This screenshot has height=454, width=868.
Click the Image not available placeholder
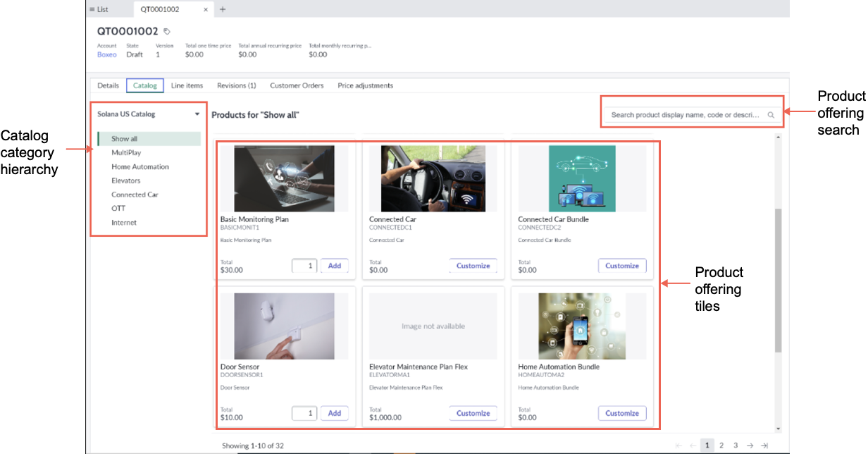tap(433, 326)
